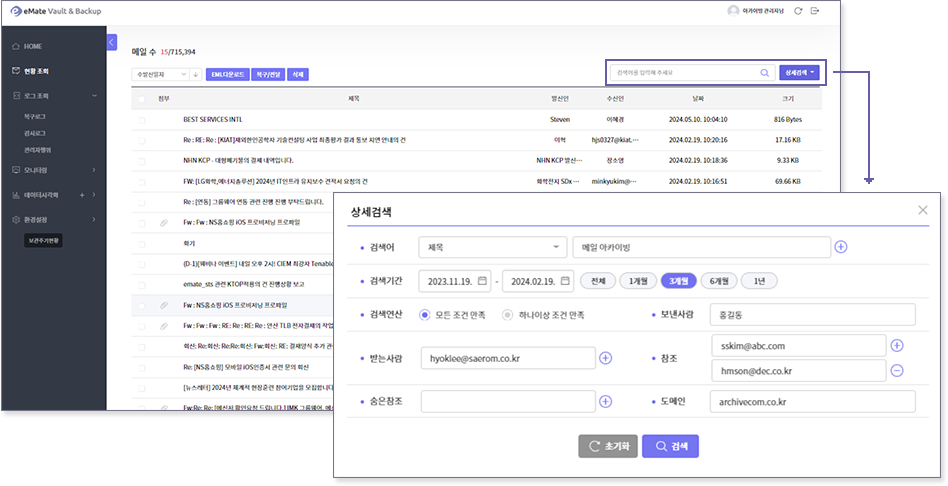Click the HOME house icon

(x=16, y=46)
